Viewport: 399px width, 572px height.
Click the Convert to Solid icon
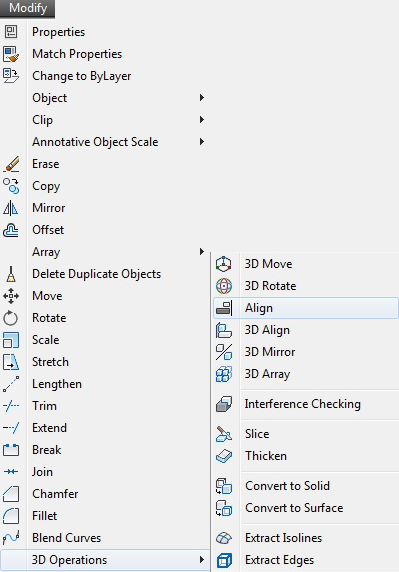pos(224,486)
